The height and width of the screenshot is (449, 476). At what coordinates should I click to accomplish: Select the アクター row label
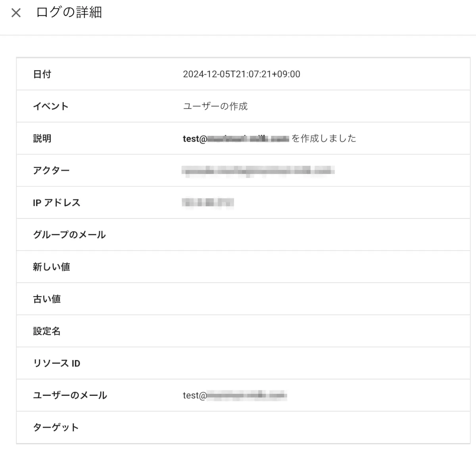pos(51,171)
